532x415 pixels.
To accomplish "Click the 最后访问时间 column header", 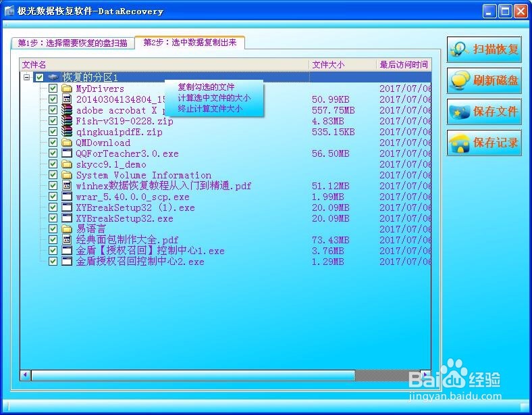I will [x=404, y=64].
